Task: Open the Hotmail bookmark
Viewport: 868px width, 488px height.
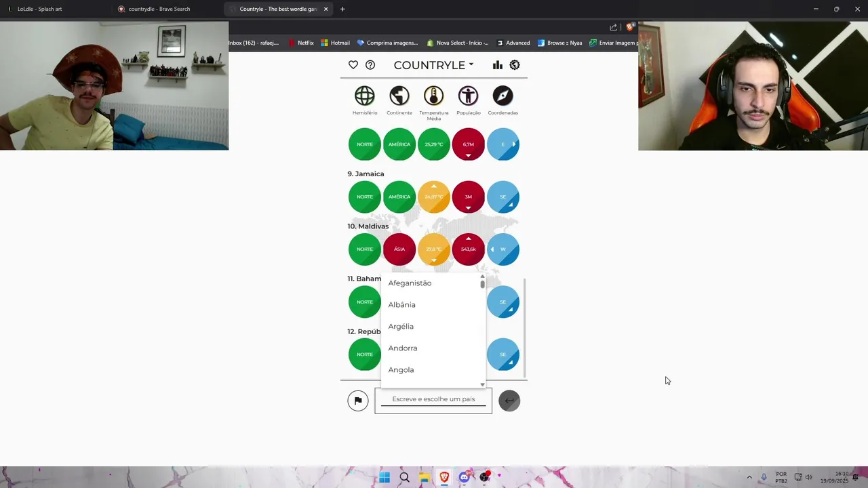Action: point(335,43)
